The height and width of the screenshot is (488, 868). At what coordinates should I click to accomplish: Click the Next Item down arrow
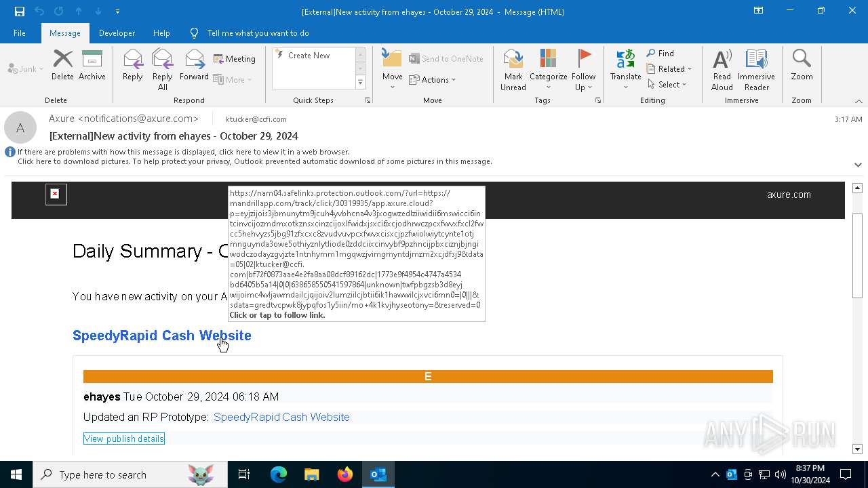(98, 12)
